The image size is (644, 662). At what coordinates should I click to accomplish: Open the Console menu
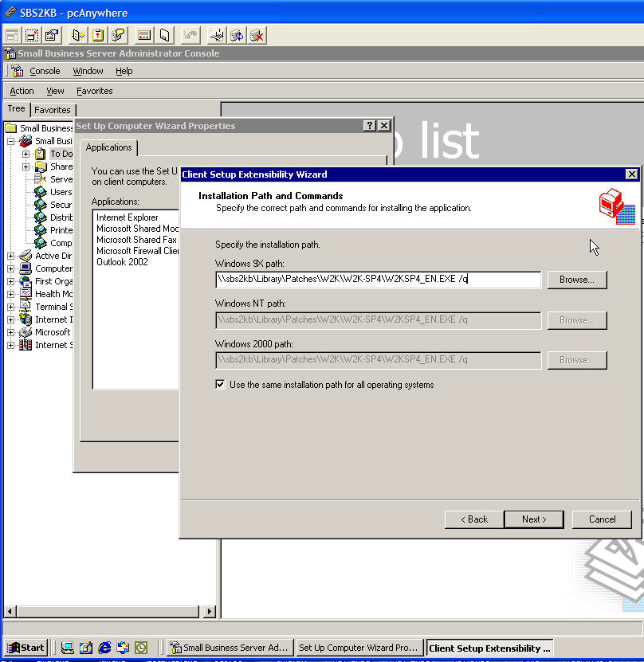pos(45,71)
